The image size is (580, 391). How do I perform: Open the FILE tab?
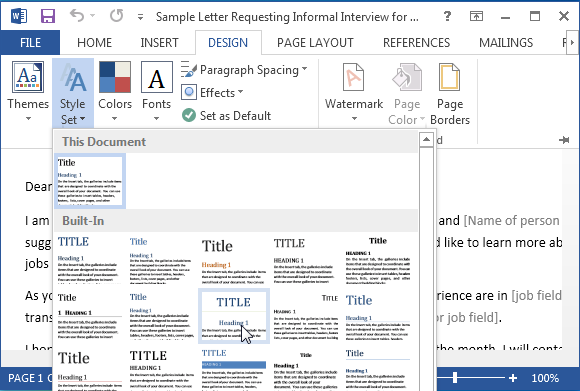pos(30,43)
